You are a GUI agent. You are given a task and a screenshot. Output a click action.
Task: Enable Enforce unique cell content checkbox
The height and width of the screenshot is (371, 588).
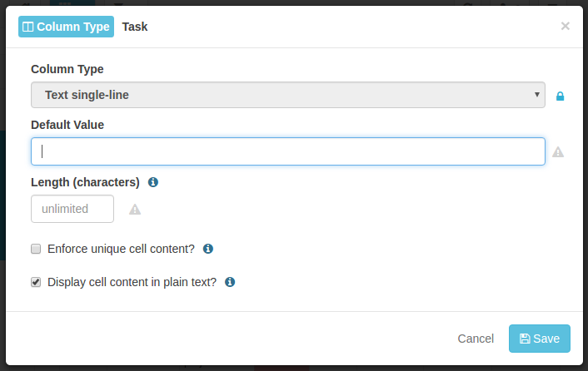(x=36, y=249)
